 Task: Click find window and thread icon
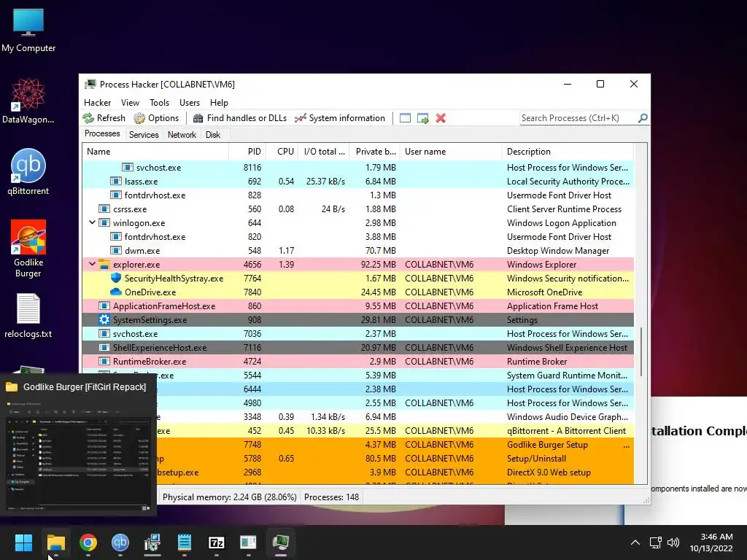pyautogui.click(x=422, y=118)
